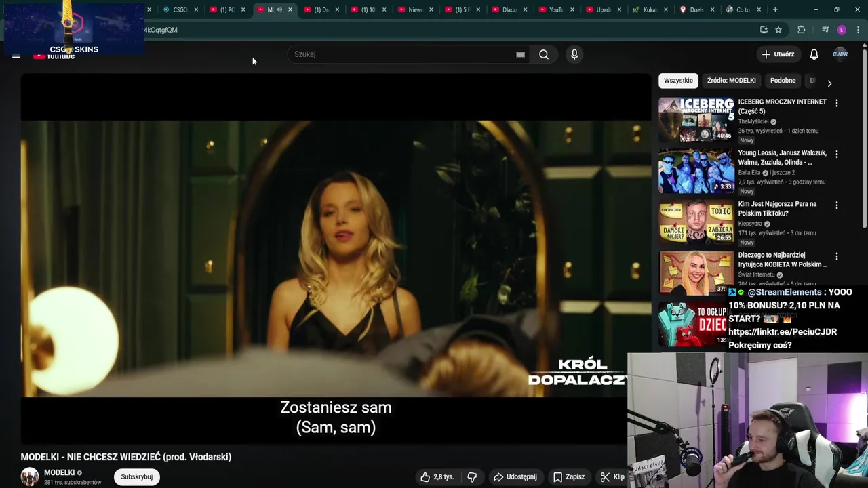Switch to the Co to browser tab
Viewport: 868px width, 488px height.
743,9
